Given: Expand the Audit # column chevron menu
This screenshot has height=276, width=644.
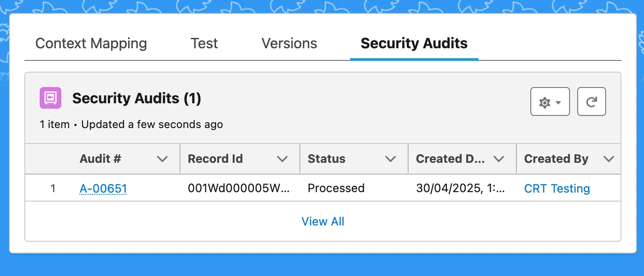Looking at the screenshot, I should [162, 159].
